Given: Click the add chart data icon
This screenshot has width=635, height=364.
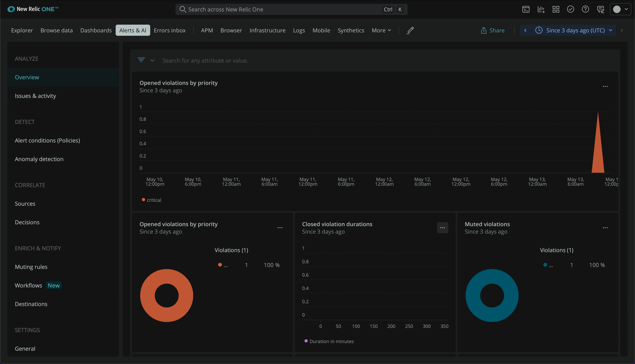Looking at the screenshot, I should [x=541, y=9].
